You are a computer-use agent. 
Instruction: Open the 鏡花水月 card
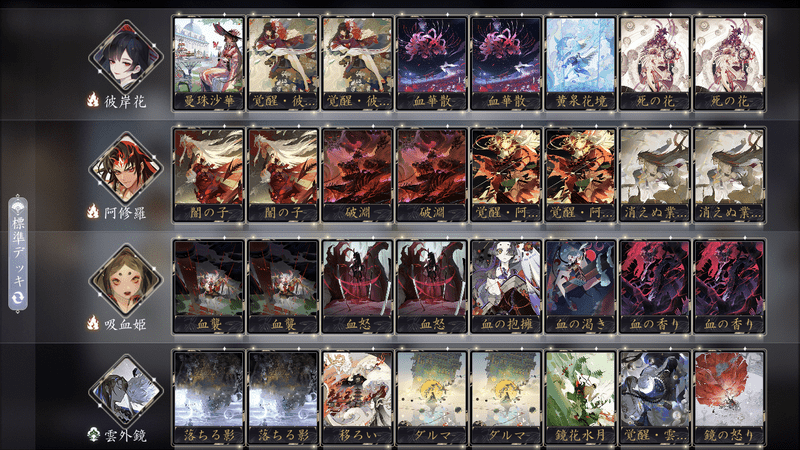pyautogui.click(x=580, y=397)
